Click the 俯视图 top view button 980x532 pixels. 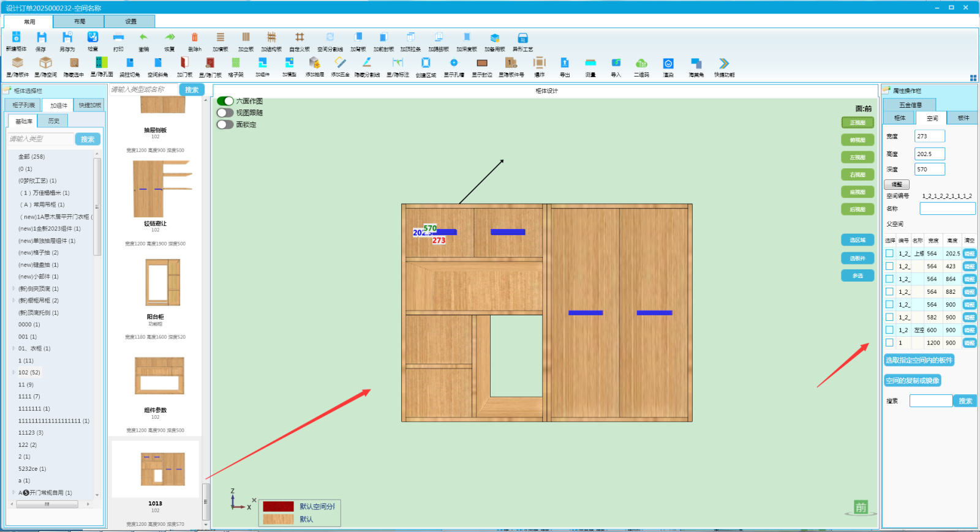[858, 140]
